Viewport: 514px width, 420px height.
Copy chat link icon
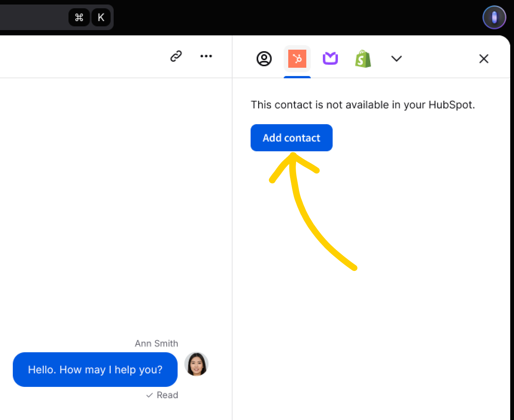[x=176, y=56]
